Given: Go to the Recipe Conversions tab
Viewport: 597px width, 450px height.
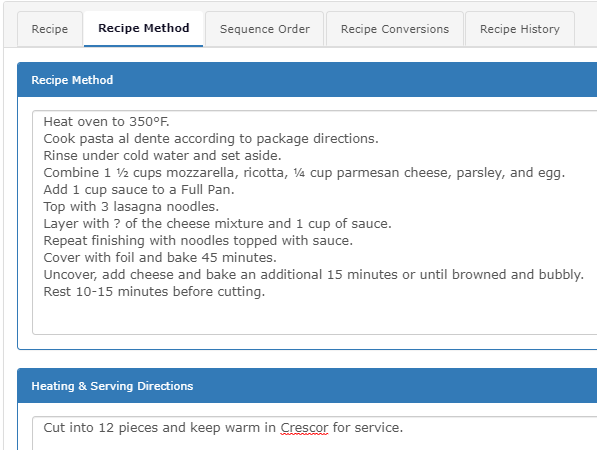Looking at the screenshot, I should pyautogui.click(x=395, y=29).
